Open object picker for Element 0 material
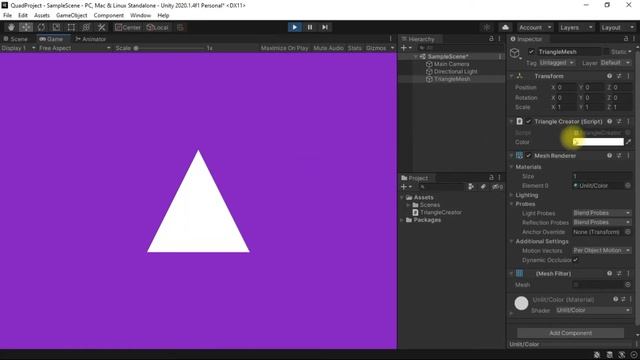 [628, 185]
